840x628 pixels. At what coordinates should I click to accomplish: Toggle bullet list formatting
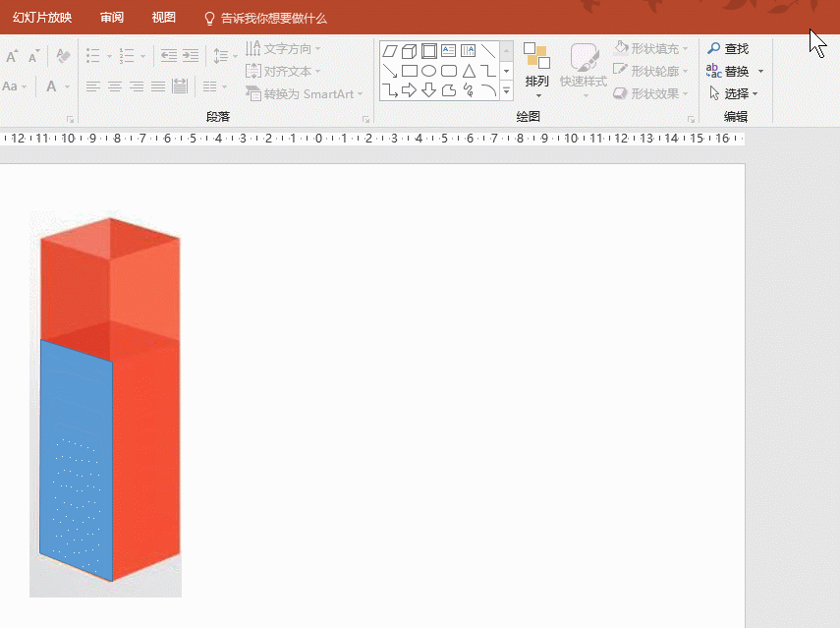[x=93, y=56]
